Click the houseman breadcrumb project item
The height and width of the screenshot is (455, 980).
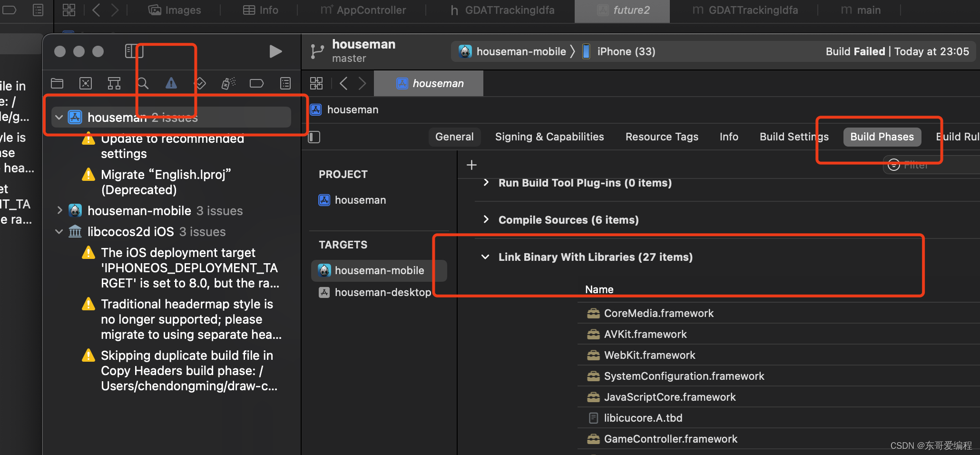pos(345,110)
